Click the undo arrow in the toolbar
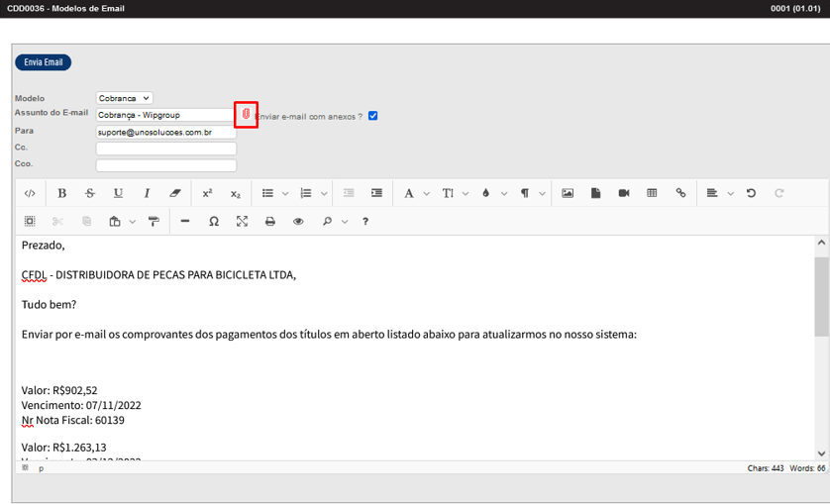Screen dimensions: 830x504 coord(751,193)
